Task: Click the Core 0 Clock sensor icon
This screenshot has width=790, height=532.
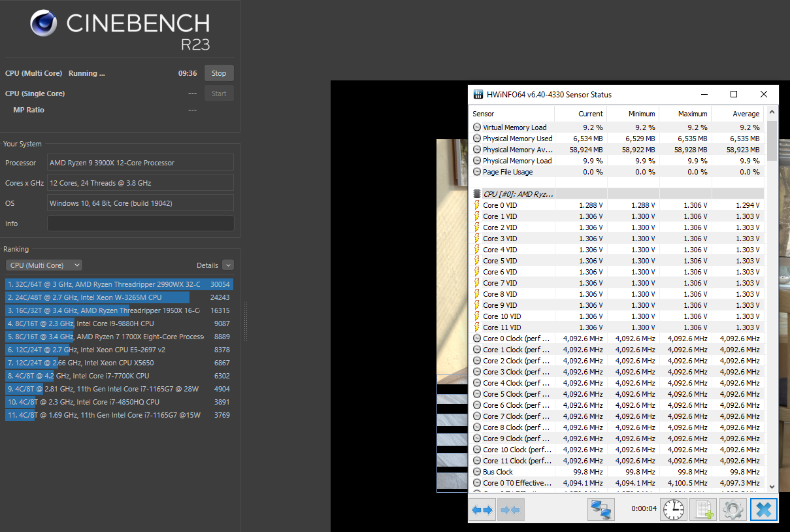Action: [x=477, y=339]
